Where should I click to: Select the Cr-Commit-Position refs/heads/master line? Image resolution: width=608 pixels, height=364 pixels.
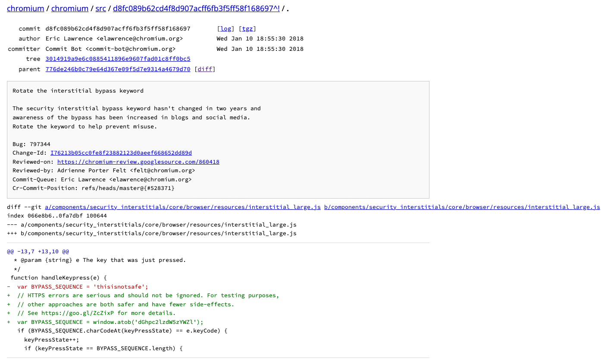point(94,188)
